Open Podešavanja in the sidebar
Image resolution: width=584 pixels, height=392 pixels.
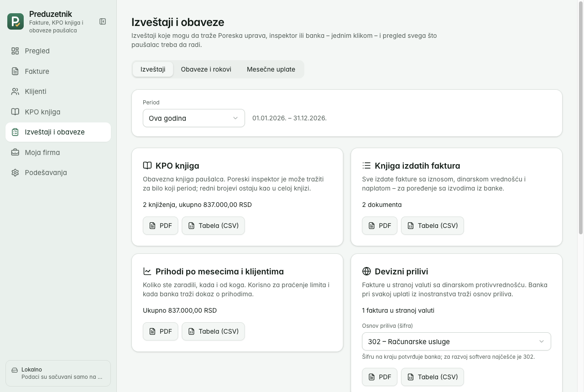pyautogui.click(x=58, y=173)
